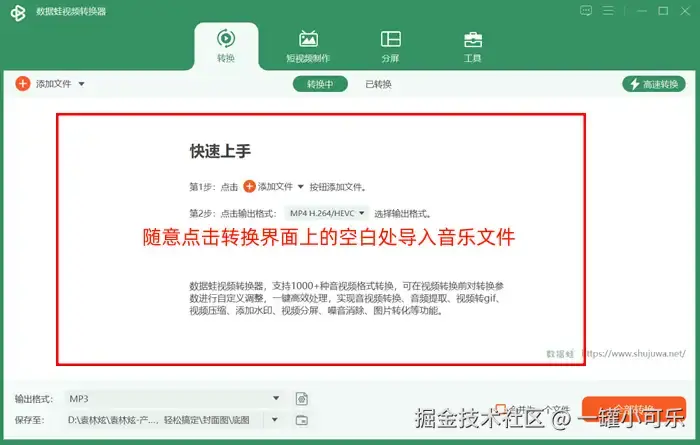
Task: Open the output folder icon beside save path
Action: pos(302,420)
